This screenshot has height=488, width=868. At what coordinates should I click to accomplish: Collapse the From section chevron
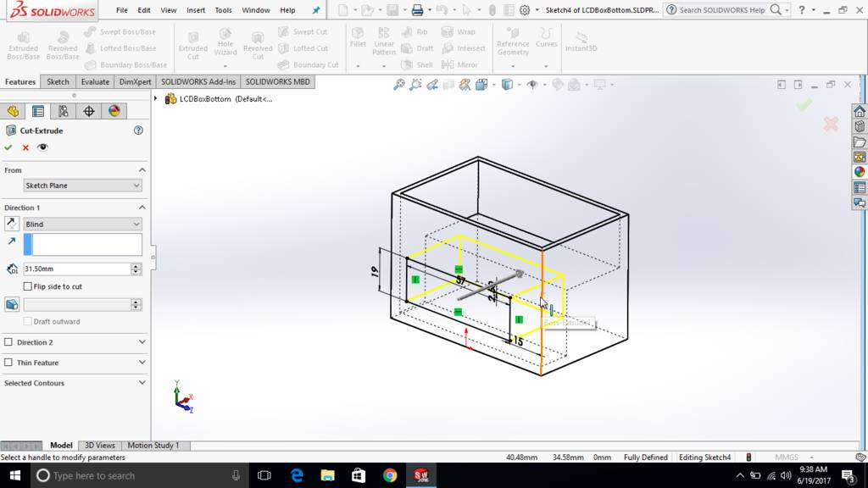pyautogui.click(x=142, y=169)
